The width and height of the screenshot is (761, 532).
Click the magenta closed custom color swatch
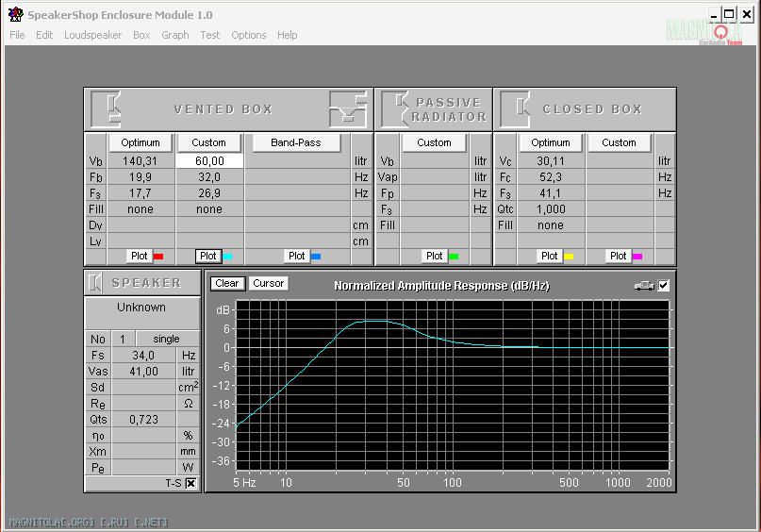click(x=637, y=257)
